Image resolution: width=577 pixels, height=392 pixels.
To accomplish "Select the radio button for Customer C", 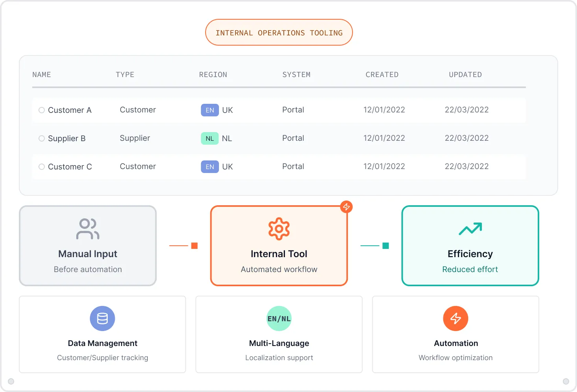I will click(x=41, y=167).
